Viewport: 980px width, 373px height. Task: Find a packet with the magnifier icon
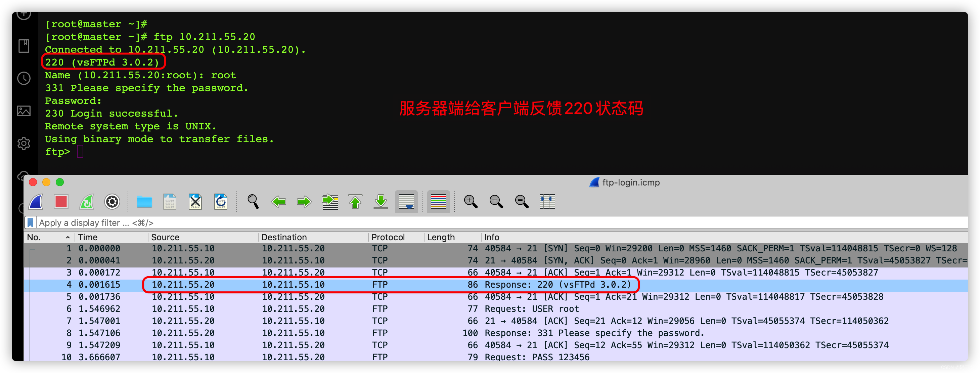coord(253,202)
